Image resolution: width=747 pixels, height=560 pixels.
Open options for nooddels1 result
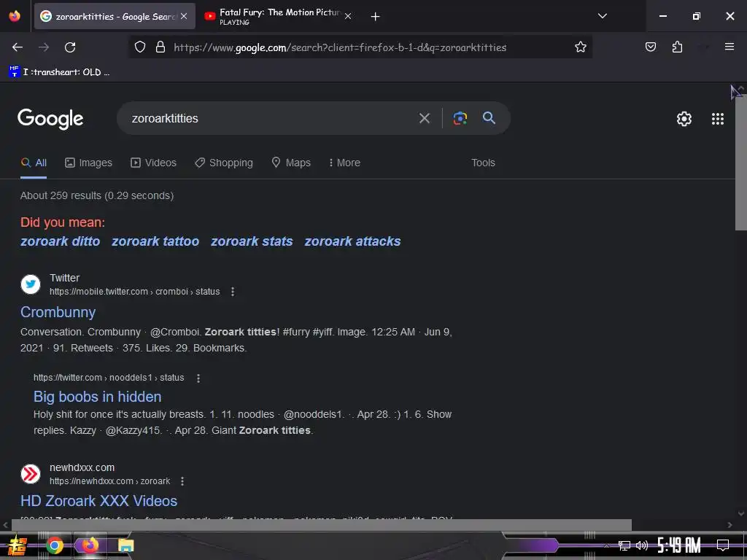click(198, 378)
